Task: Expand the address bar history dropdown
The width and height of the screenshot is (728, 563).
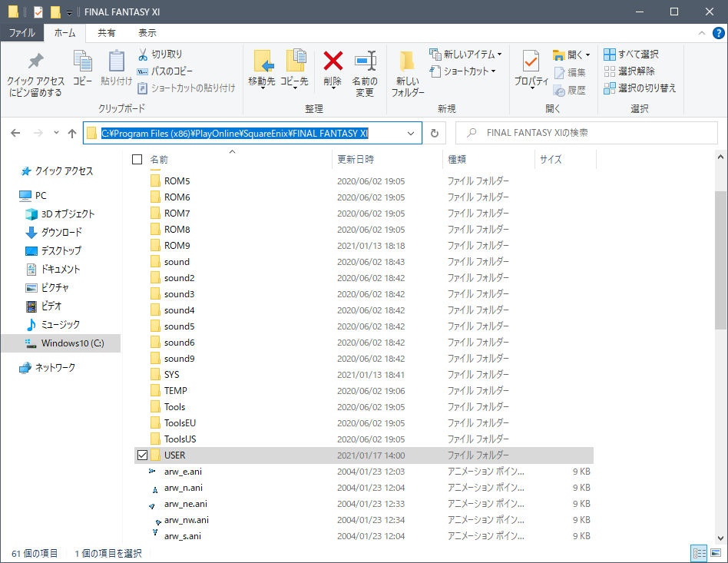Action: 411,134
